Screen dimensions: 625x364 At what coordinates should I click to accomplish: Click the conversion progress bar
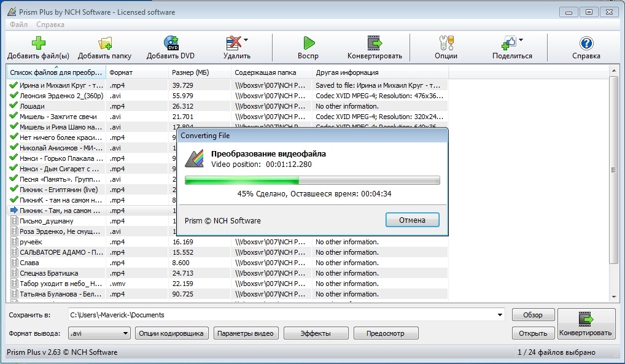pyautogui.click(x=312, y=180)
